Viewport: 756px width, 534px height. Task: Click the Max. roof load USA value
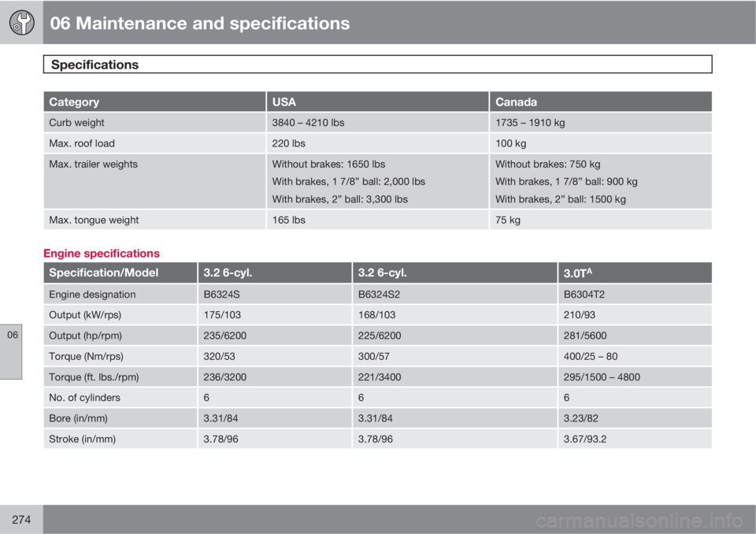288,143
